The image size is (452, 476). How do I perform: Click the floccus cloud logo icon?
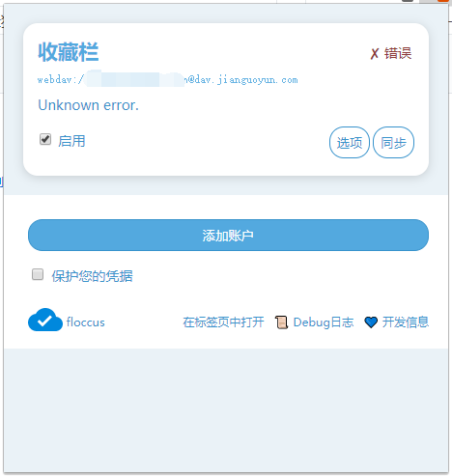(45, 320)
